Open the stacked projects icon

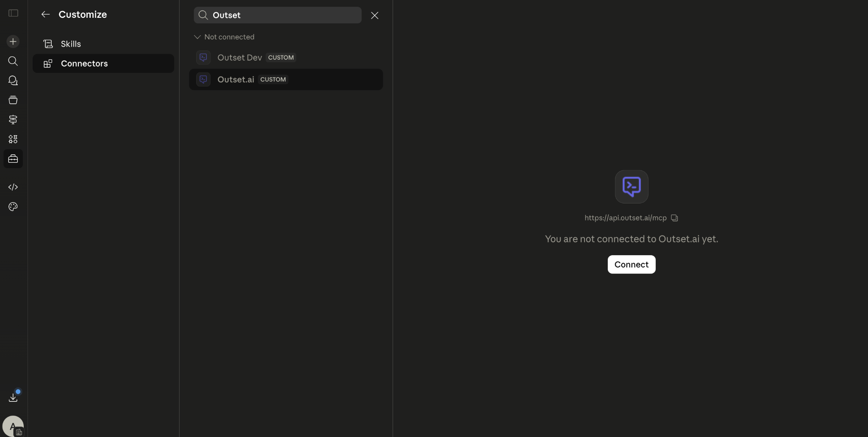13,100
